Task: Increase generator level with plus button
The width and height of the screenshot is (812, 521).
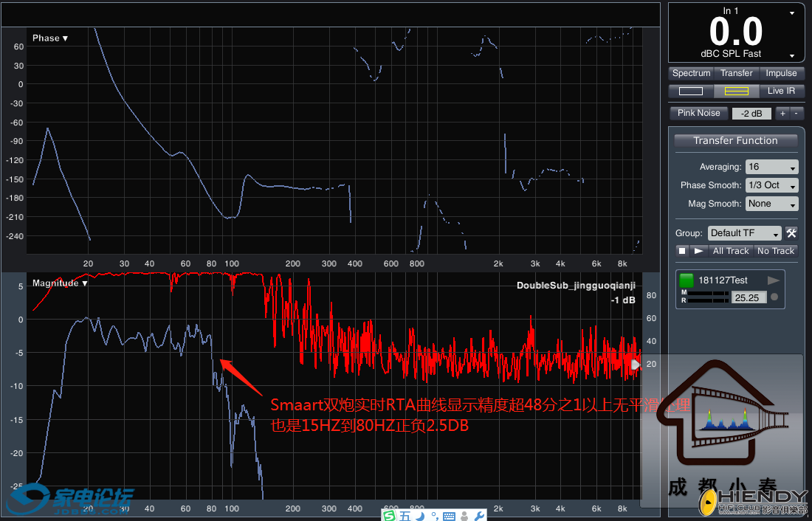Action: coord(782,113)
